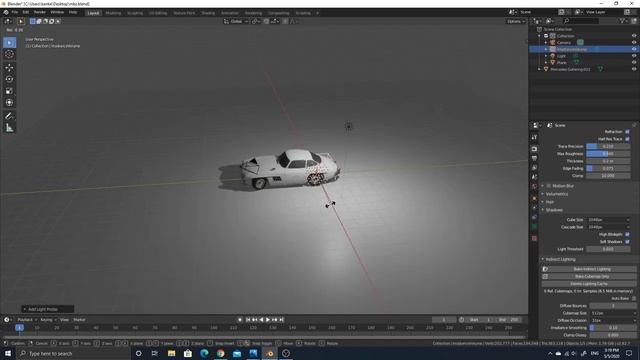Open the File menu
The image size is (640, 360).
15,13
